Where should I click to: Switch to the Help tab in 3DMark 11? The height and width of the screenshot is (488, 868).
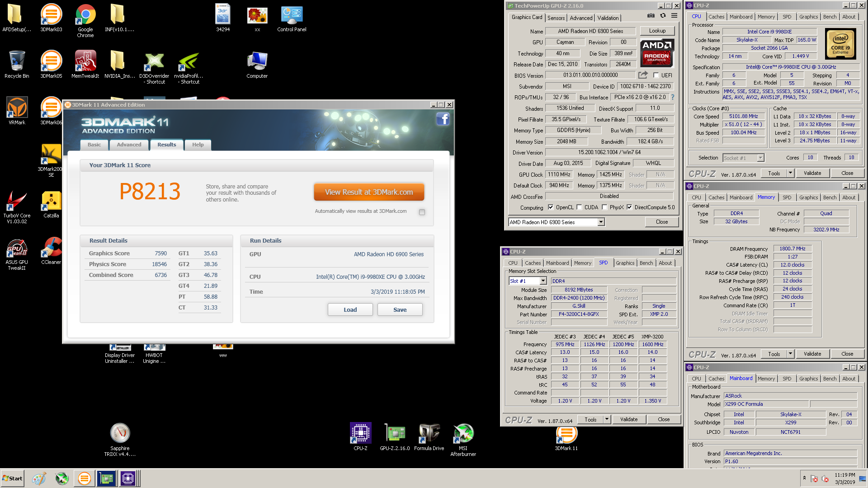pos(198,145)
